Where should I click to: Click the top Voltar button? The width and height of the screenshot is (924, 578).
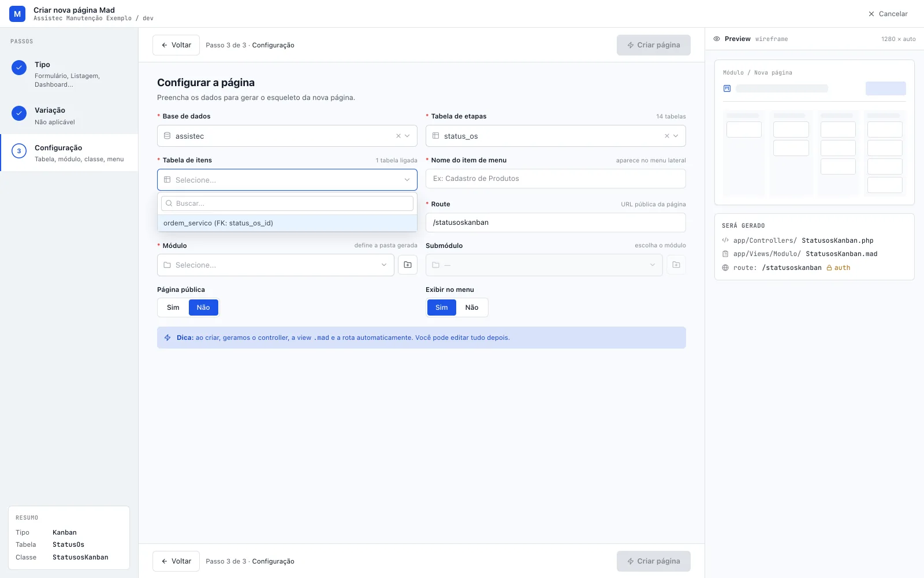click(x=176, y=45)
